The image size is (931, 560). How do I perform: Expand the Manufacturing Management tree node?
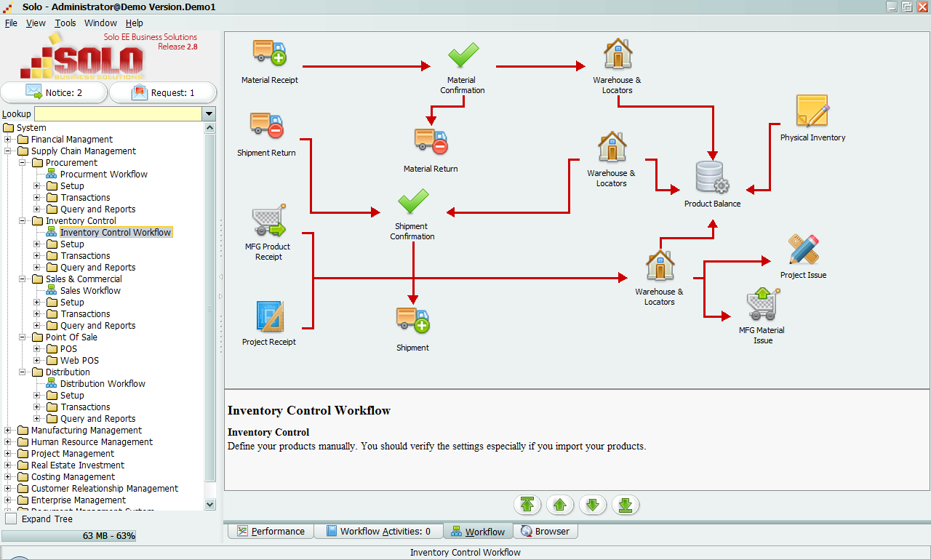[x=8, y=431]
